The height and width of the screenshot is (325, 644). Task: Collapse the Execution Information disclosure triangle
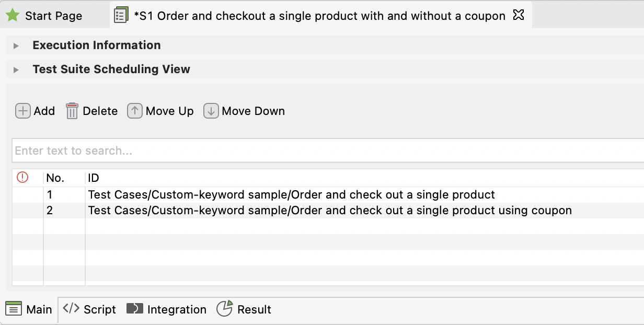tap(16, 45)
